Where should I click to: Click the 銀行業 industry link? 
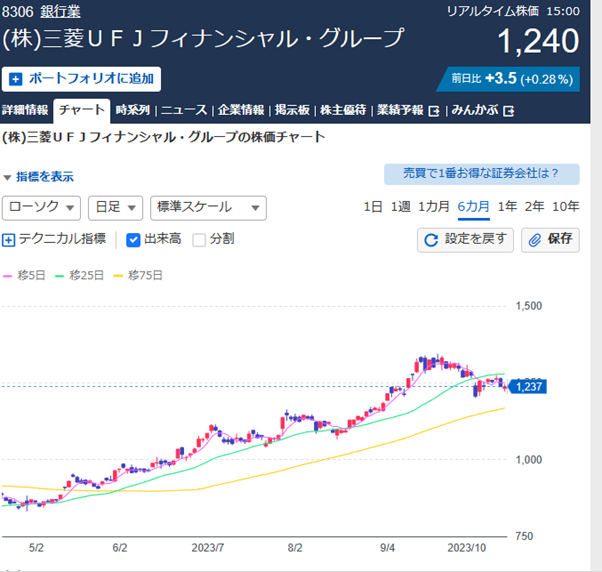(x=61, y=12)
